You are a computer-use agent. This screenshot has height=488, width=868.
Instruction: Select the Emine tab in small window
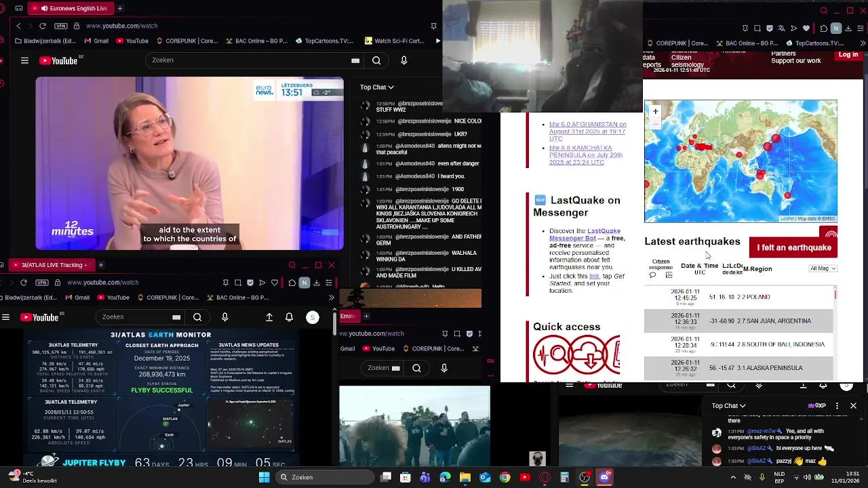tap(349, 316)
